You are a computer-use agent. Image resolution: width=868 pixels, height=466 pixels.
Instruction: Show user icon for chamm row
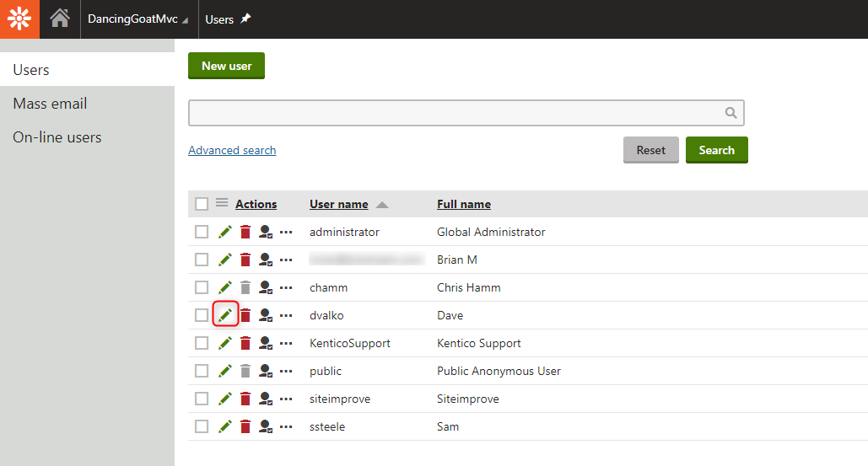click(266, 287)
